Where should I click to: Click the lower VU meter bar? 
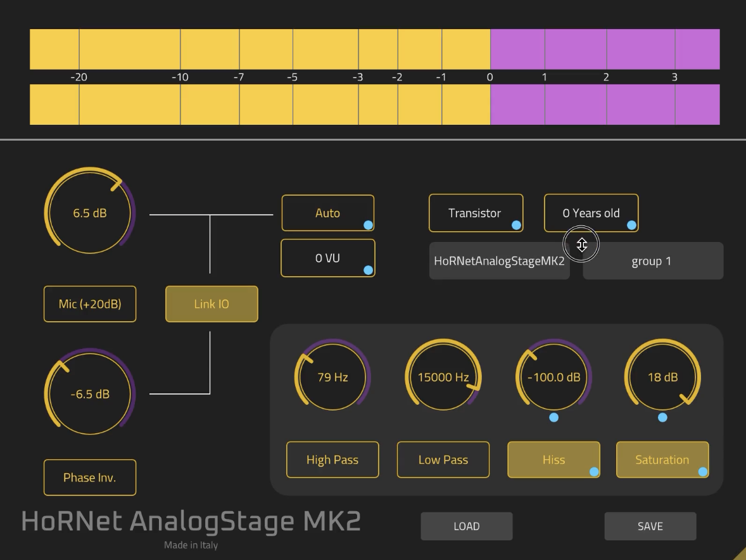pyautogui.click(x=375, y=105)
